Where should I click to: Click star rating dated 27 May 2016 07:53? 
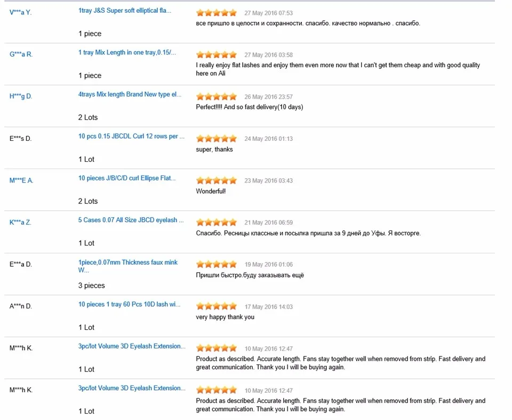217,13
